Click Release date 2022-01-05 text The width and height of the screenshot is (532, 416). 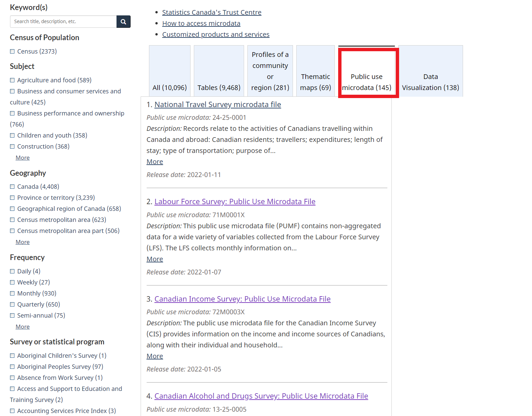point(184,369)
